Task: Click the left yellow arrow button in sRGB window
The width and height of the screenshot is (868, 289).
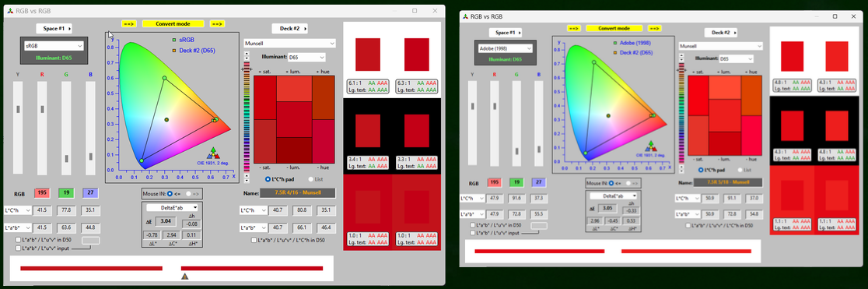Action: click(x=129, y=24)
